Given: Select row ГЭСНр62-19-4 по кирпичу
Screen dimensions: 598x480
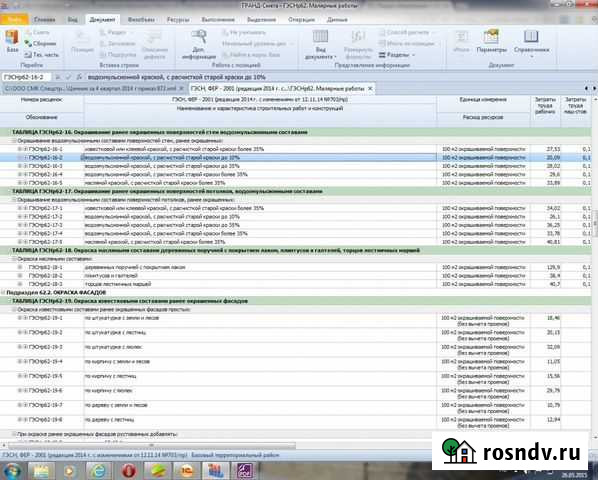Looking at the screenshot, I should tap(296, 364).
